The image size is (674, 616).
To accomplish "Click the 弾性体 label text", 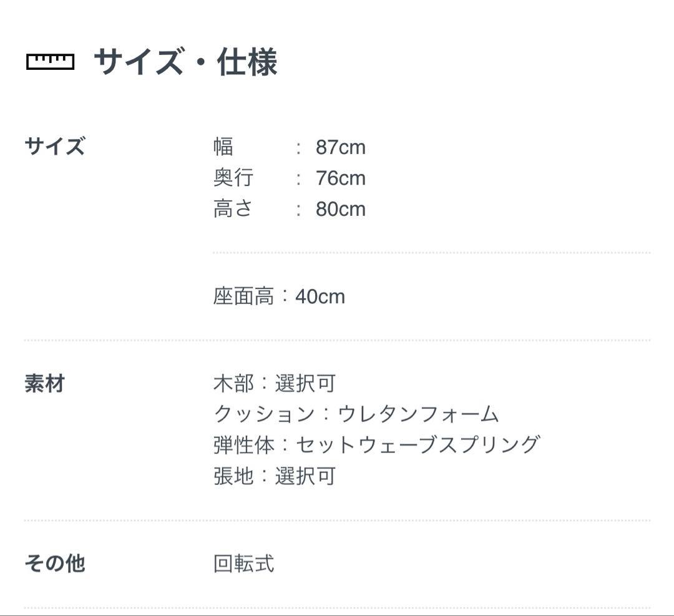I will pos(243,444).
